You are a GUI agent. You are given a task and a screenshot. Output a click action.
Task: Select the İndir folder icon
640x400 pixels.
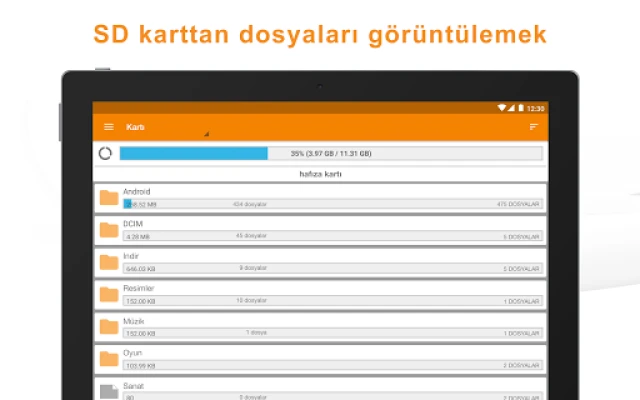pyautogui.click(x=109, y=262)
